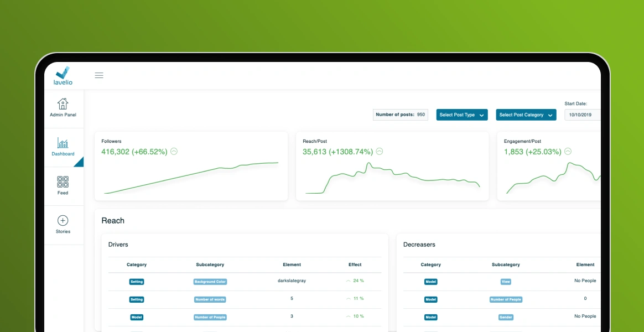Click Drivers Element column header
Image resolution: width=644 pixels, height=332 pixels.
tap(292, 264)
